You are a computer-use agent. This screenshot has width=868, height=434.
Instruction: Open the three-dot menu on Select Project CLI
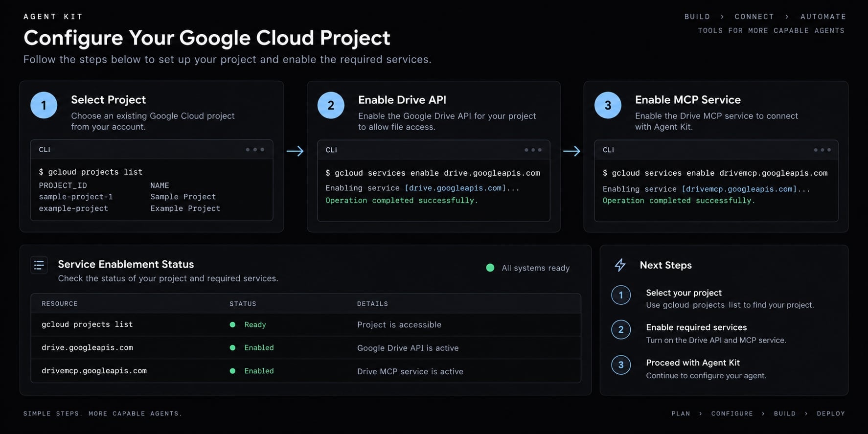click(x=255, y=150)
